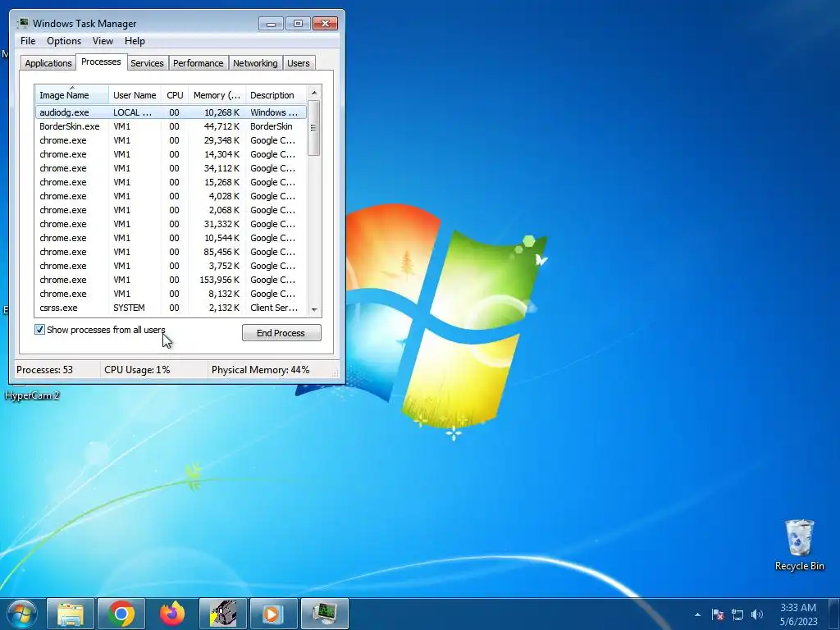
Task: Select the BorderSkin.exe process row
Action: point(171,126)
